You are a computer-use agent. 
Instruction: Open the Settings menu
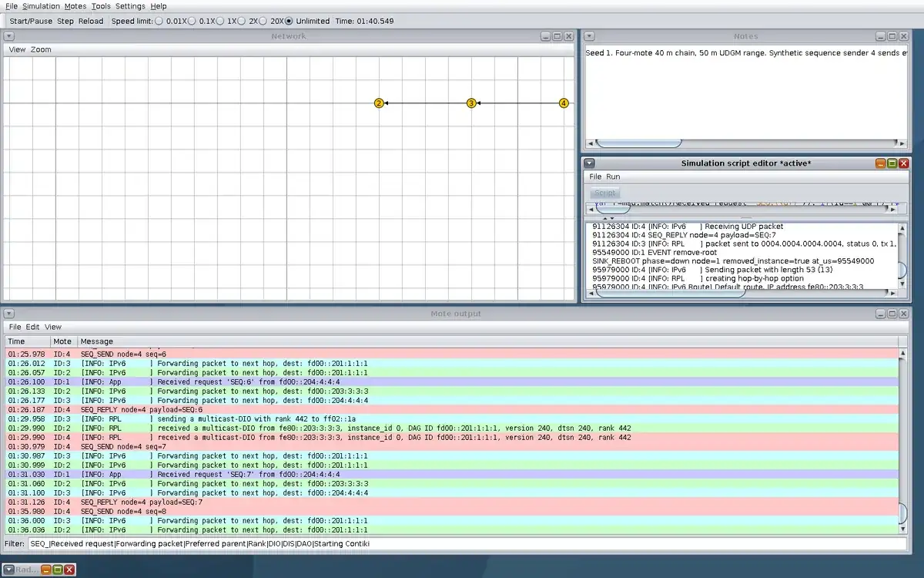pos(130,6)
